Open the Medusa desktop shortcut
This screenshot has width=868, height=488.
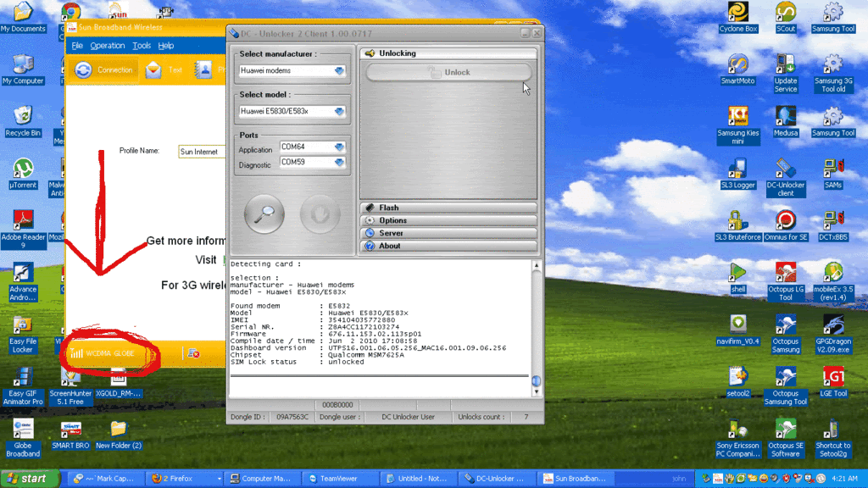(785, 117)
